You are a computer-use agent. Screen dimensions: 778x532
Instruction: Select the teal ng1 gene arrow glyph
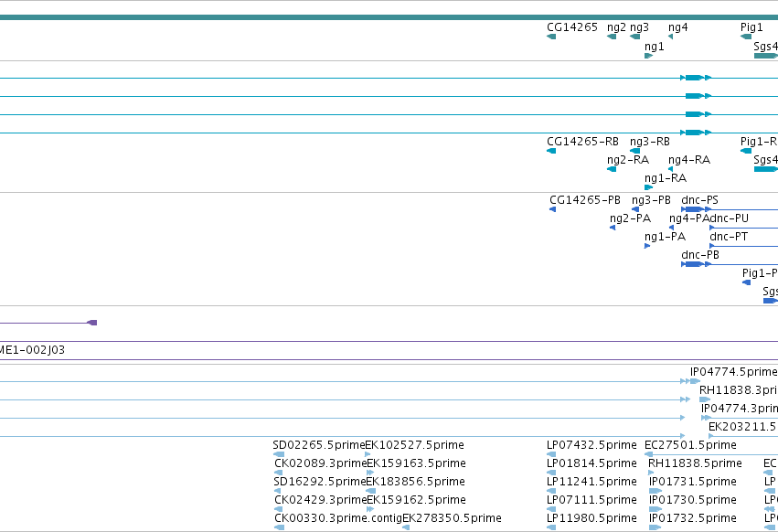tap(648, 56)
